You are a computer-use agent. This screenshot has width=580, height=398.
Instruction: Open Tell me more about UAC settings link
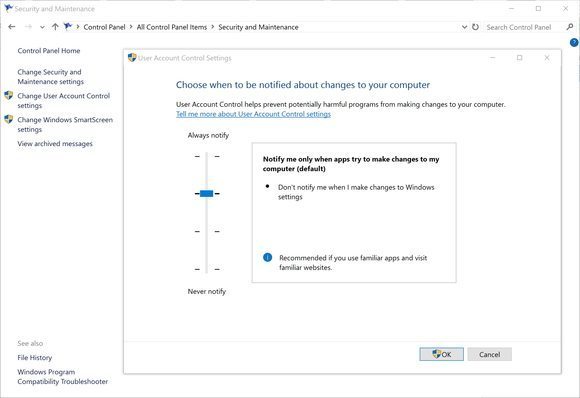click(253, 114)
